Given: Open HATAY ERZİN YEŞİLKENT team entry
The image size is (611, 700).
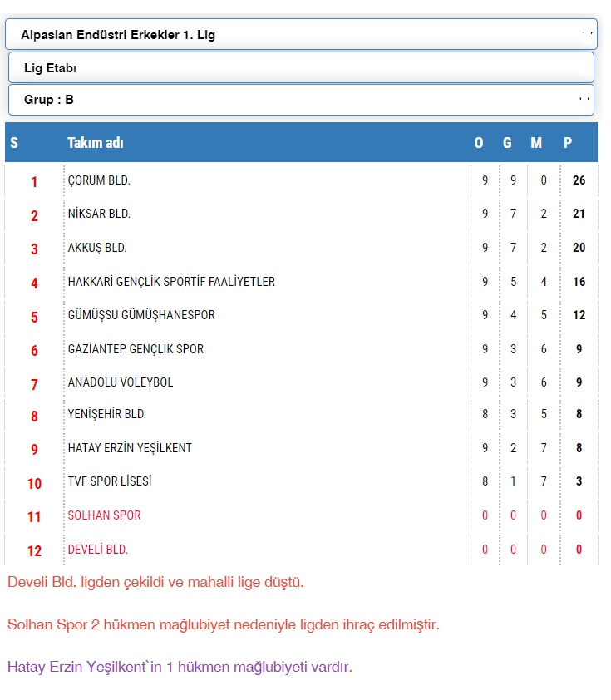Looking at the screenshot, I should pos(130,448).
